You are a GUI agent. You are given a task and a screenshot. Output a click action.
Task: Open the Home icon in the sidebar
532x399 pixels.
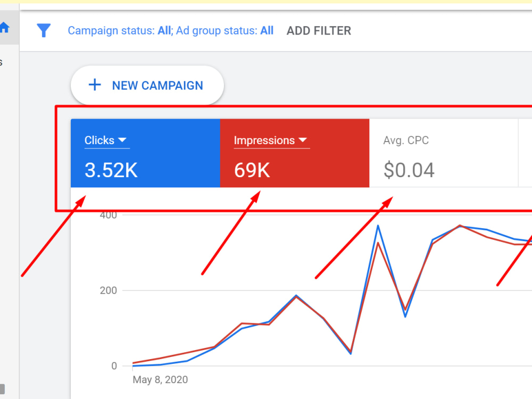tap(5, 27)
